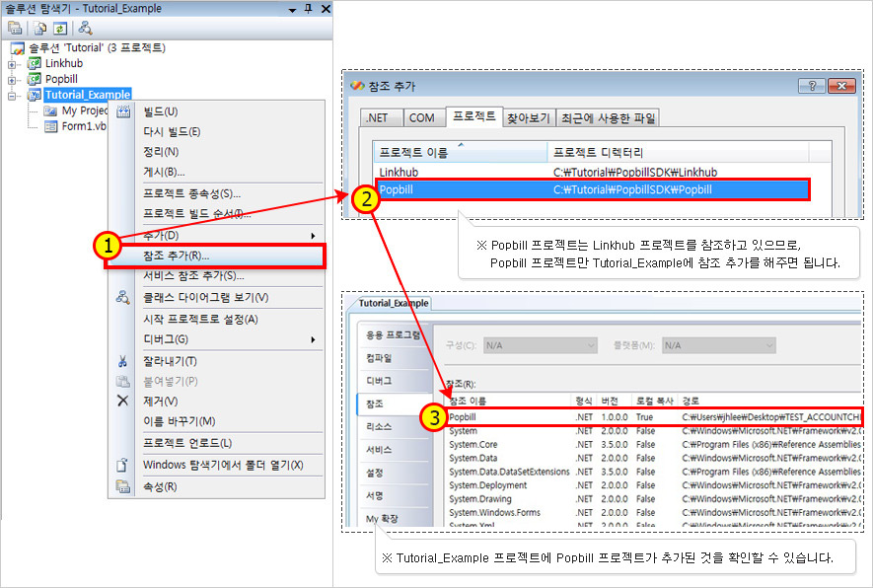Click the solution 'Tutorial' icon in the tree

[17, 48]
